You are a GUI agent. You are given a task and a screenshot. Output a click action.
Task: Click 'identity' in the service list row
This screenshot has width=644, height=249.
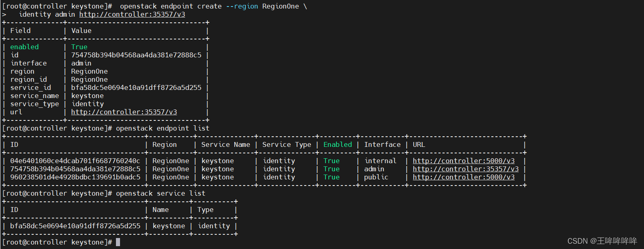coord(214,226)
